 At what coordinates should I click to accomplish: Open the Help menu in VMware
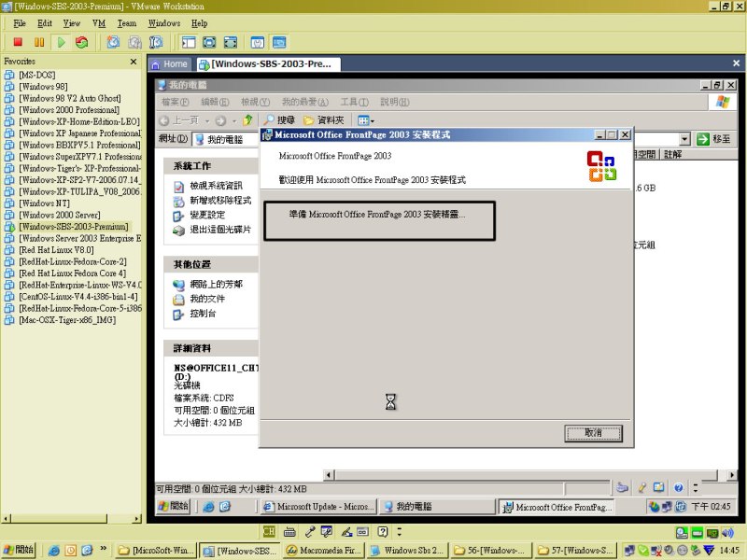[199, 23]
